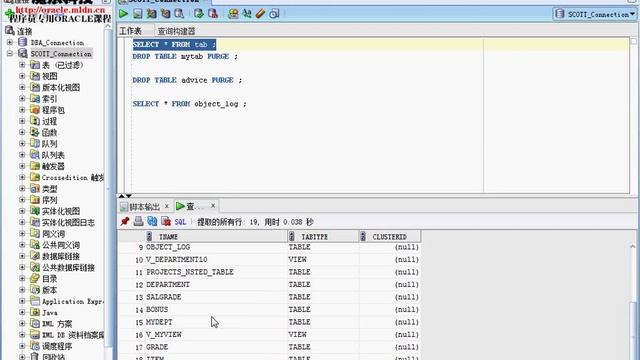
Task: Click the Commit toolbar icon
Action: click(199, 13)
